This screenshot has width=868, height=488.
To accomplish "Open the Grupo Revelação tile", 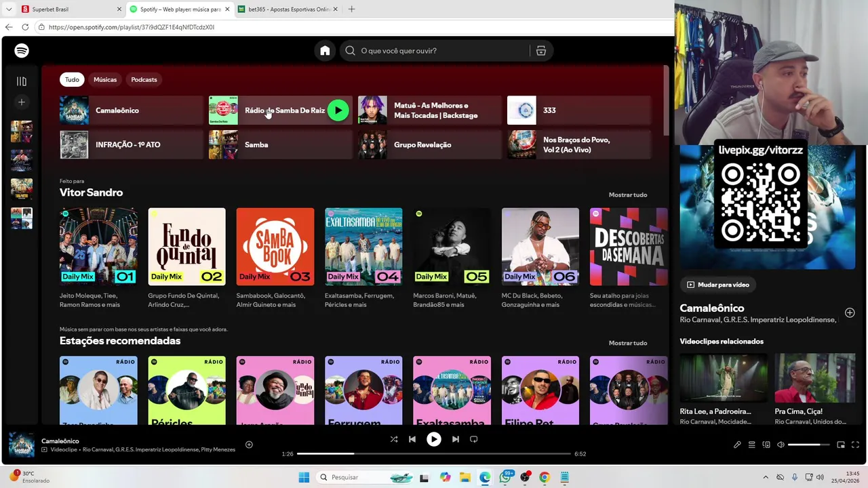I will (x=430, y=144).
